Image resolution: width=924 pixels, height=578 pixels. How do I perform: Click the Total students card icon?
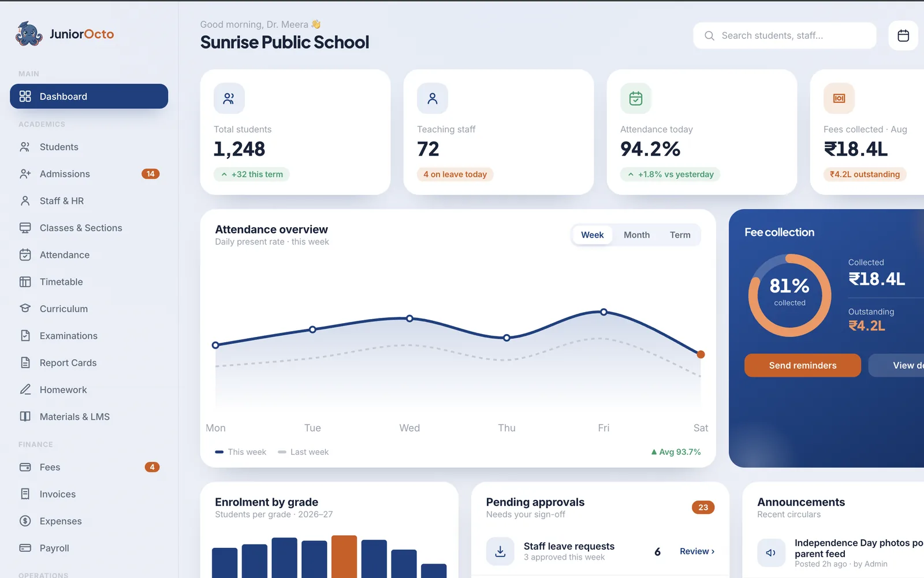click(x=229, y=98)
